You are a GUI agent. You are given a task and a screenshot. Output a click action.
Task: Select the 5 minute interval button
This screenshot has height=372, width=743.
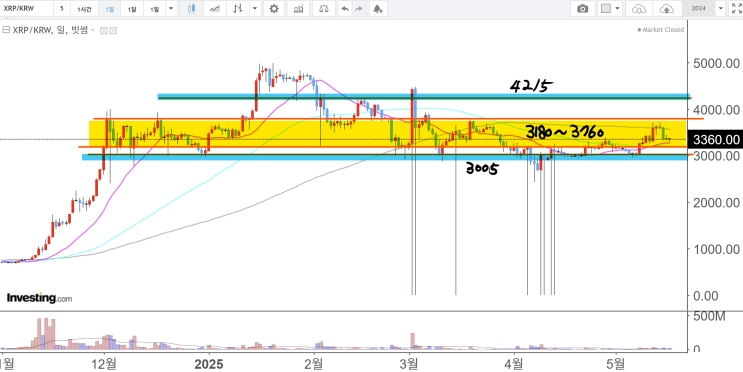[x=62, y=9]
